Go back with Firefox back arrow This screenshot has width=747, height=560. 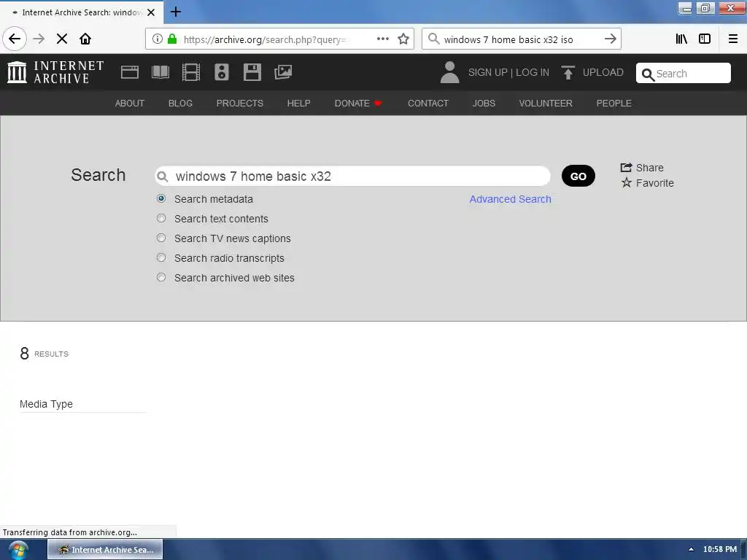tap(15, 39)
